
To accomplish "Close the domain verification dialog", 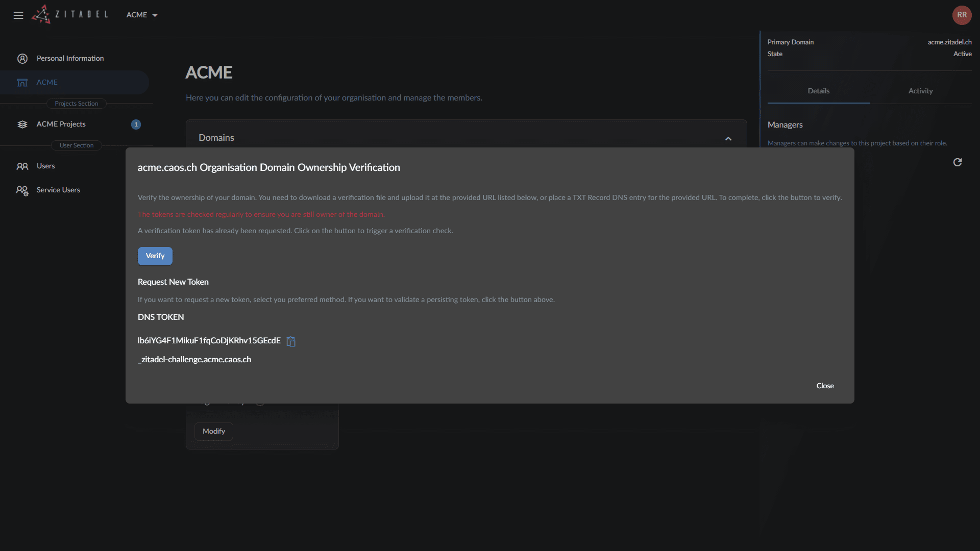I will pyautogui.click(x=825, y=386).
